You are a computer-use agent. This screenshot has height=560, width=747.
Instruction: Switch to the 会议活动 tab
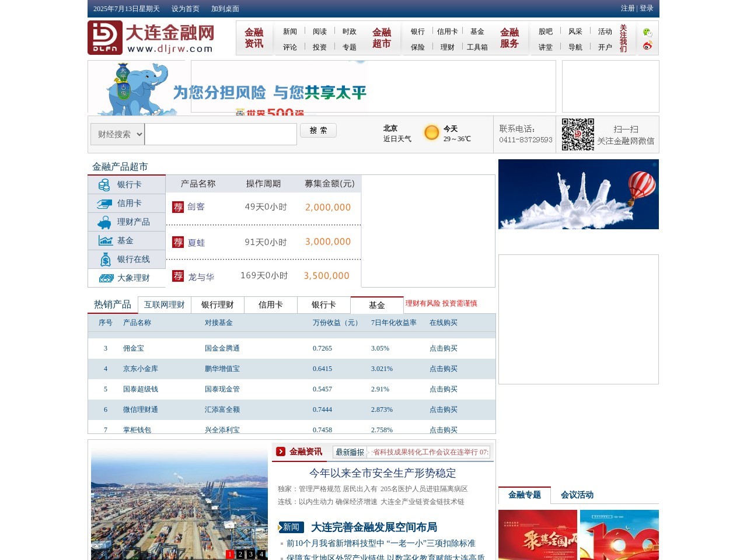pyautogui.click(x=577, y=495)
